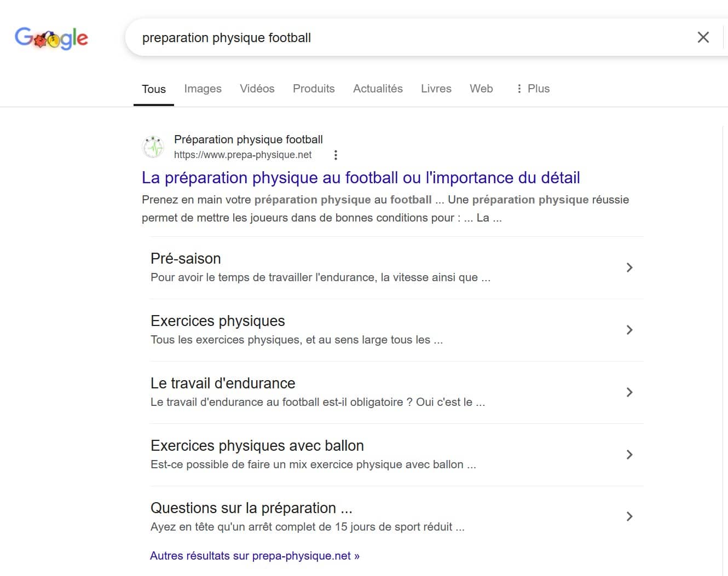The height and width of the screenshot is (576, 728).
Task: Click text Est-ce possible de faire un mix
Action: tap(313, 464)
